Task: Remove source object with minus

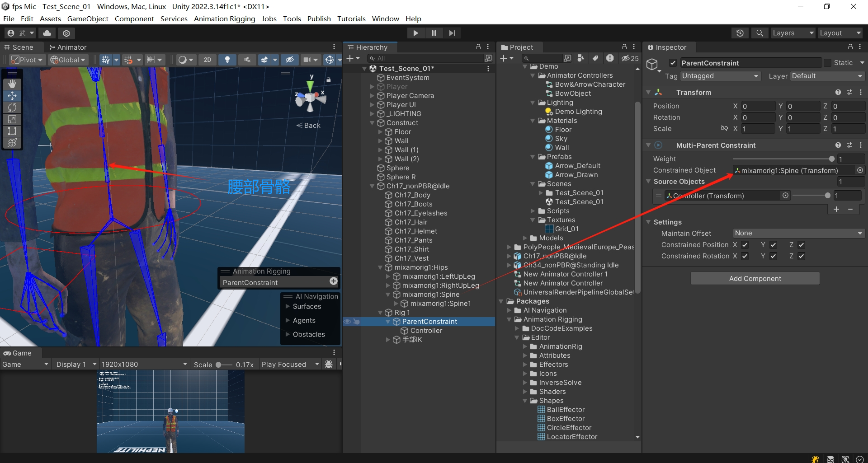Action: (x=850, y=209)
